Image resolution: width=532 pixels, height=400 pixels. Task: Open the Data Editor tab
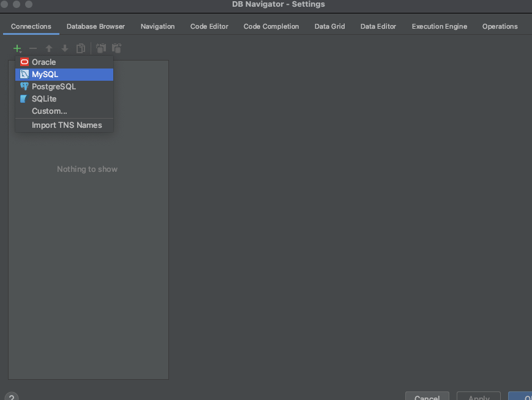click(378, 26)
